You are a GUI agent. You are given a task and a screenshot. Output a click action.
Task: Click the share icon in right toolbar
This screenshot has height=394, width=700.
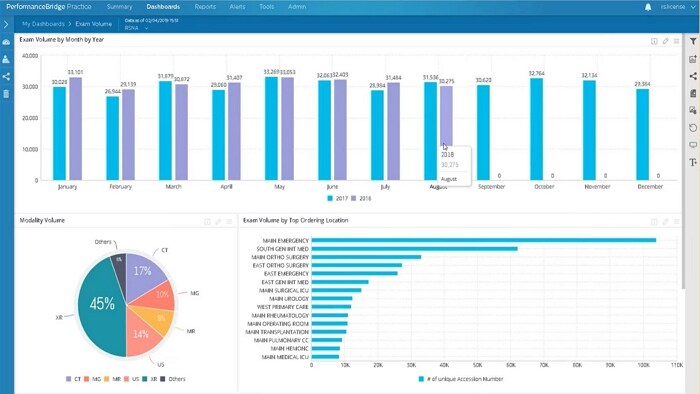coord(693,76)
